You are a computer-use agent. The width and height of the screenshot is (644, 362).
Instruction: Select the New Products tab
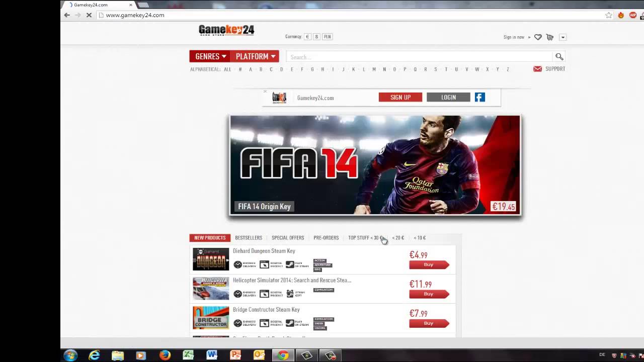tap(210, 238)
